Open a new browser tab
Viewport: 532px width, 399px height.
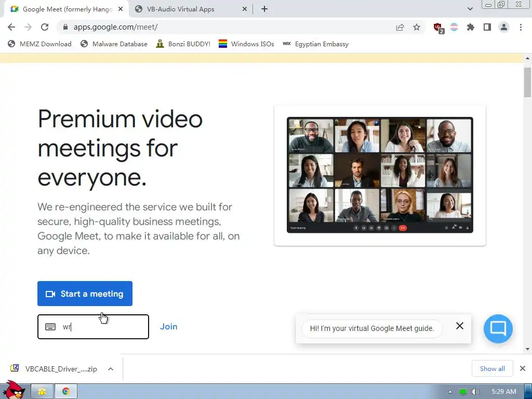(264, 9)
